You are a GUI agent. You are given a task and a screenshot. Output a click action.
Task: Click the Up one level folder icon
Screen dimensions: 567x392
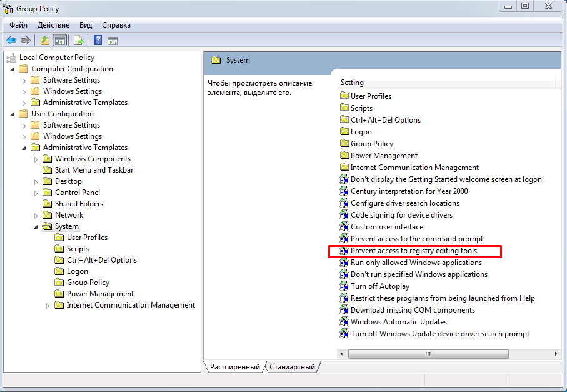coord(44,41)
